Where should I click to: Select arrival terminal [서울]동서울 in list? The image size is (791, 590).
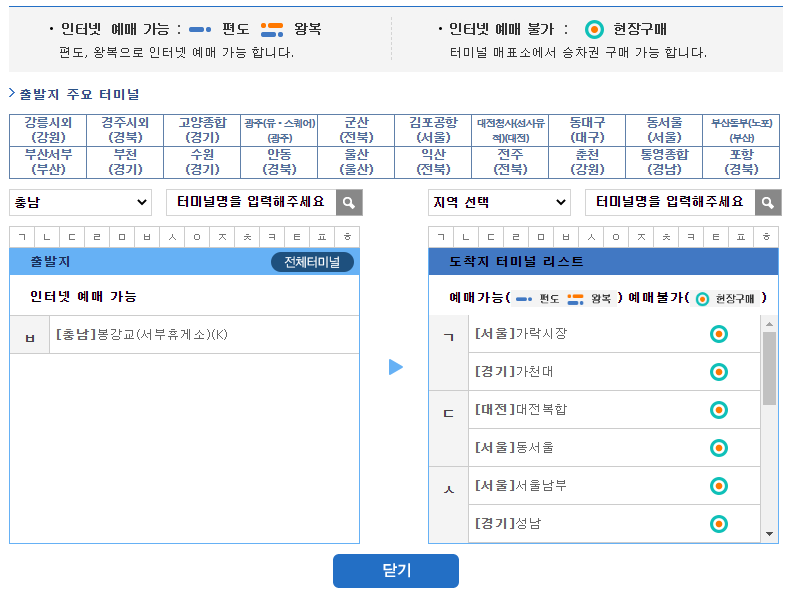614,448
